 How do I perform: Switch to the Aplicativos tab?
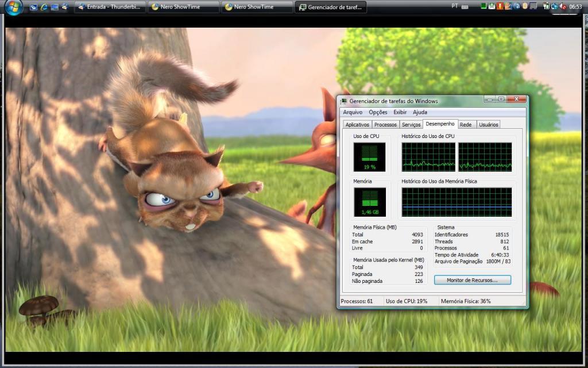coord(357,124)
